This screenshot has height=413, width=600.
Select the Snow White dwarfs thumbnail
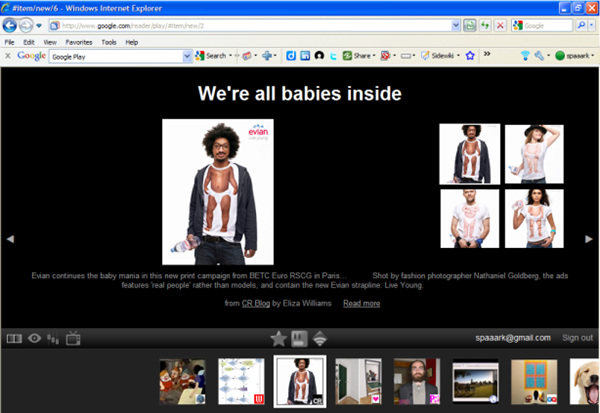pyautogui.click(x=183, y=381)
